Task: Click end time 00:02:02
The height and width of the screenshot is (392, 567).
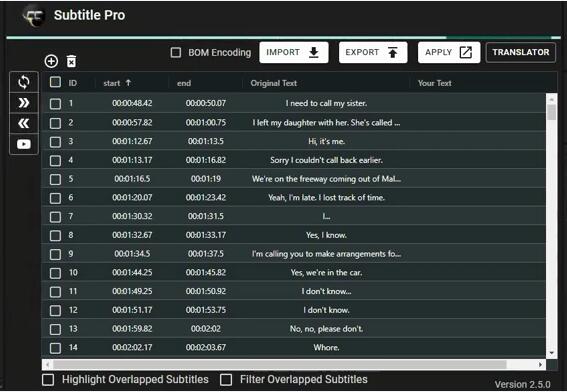Action: (x=205, y=329)
